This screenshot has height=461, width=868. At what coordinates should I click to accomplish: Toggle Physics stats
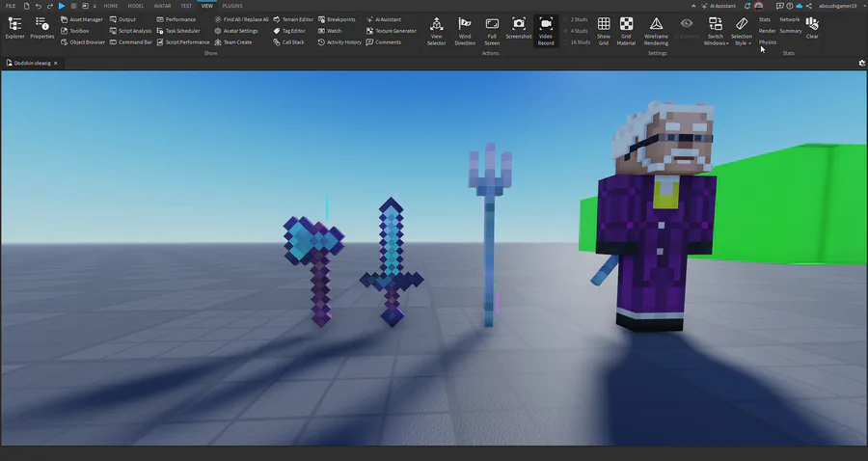[x=768, y=42]
